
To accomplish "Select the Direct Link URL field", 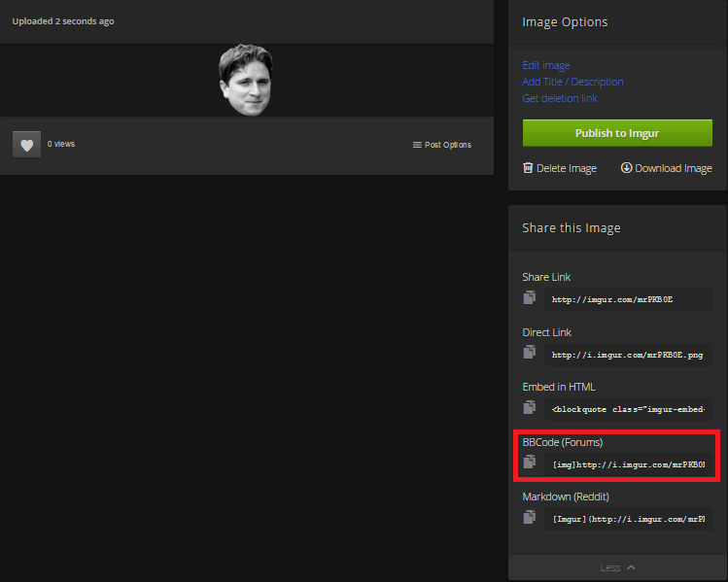I will [x=628, y=355].
